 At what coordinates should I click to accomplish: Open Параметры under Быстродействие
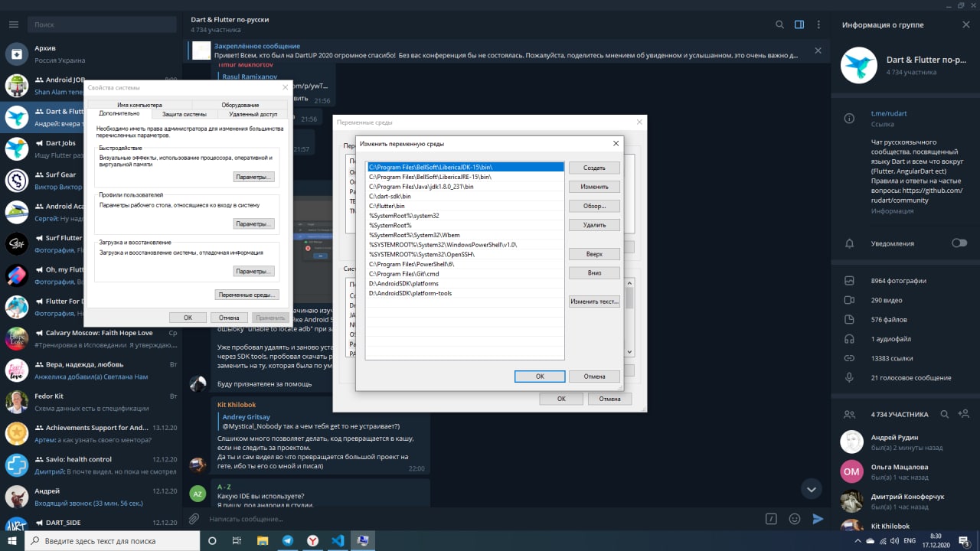click(x=253, y=177)
